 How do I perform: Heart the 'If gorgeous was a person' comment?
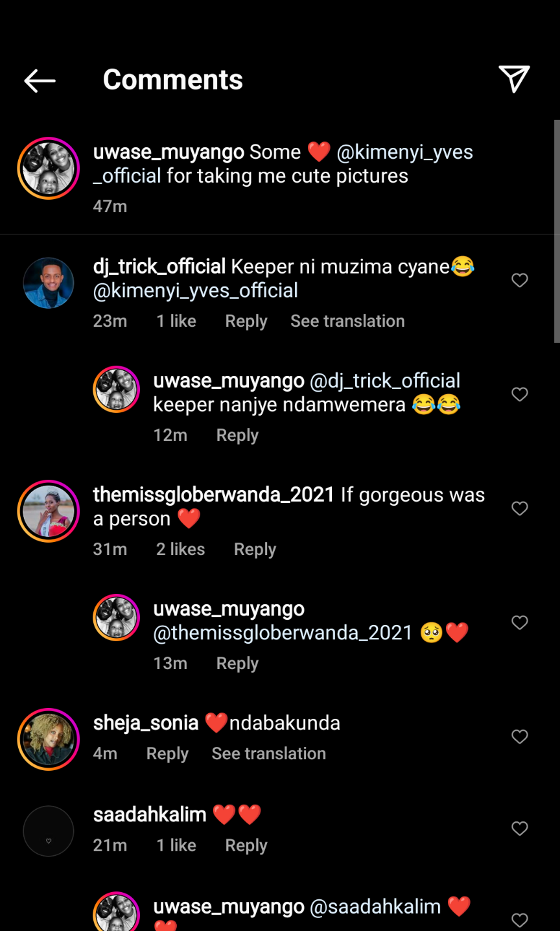[x=520, y=508]
